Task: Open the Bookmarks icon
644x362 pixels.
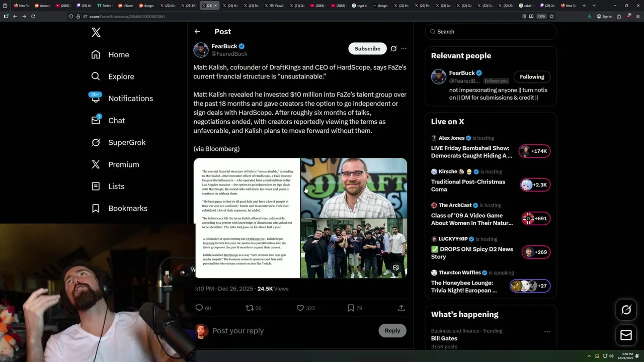Action: 96,208
